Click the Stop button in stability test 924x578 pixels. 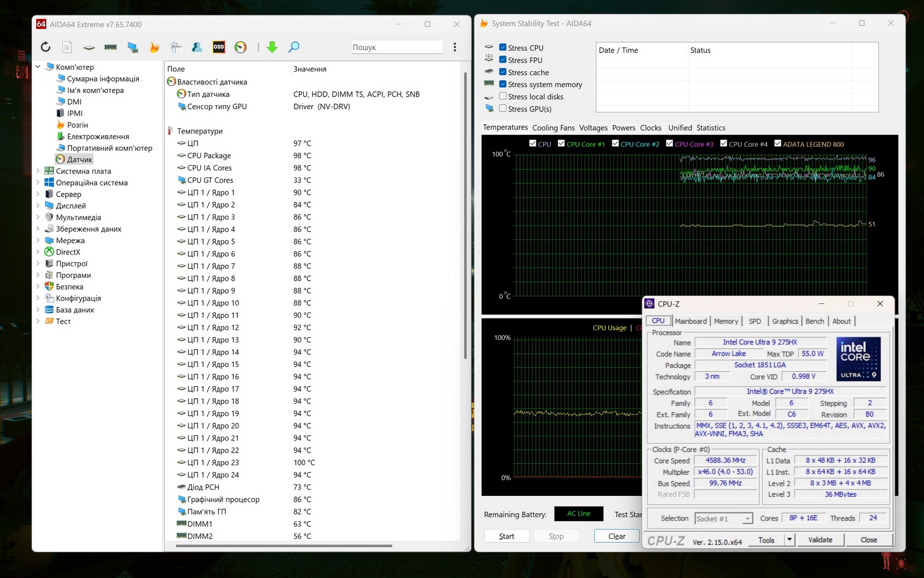[x=556, y=536]
